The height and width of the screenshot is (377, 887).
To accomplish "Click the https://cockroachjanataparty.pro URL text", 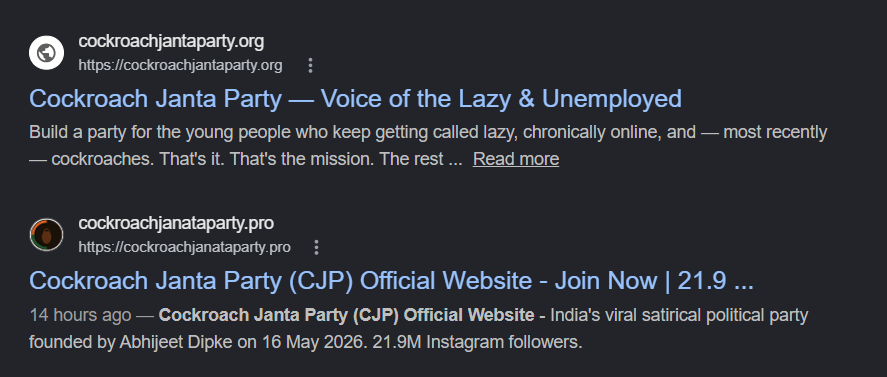I will click(x=184, y=247).
